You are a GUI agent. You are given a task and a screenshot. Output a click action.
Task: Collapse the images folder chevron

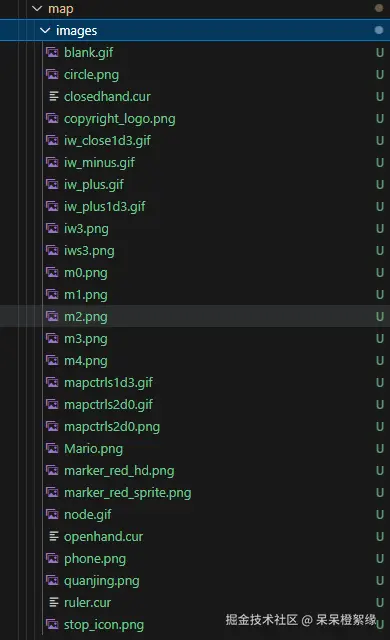(45, 31)
